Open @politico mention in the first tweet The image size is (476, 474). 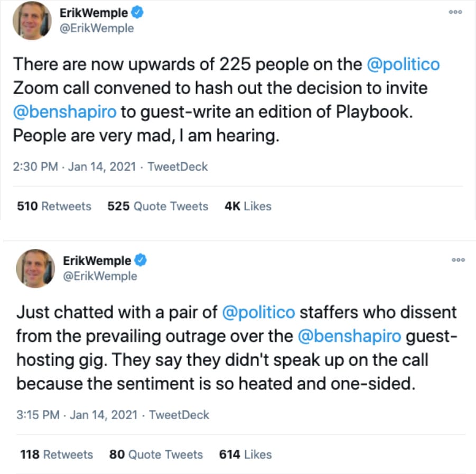403,64
